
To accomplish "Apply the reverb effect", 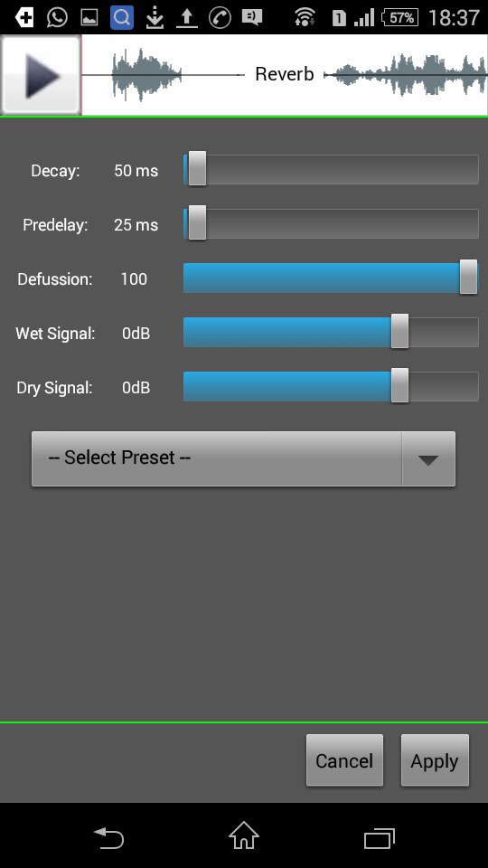I will pyautogui.click(x=435, y=760).
